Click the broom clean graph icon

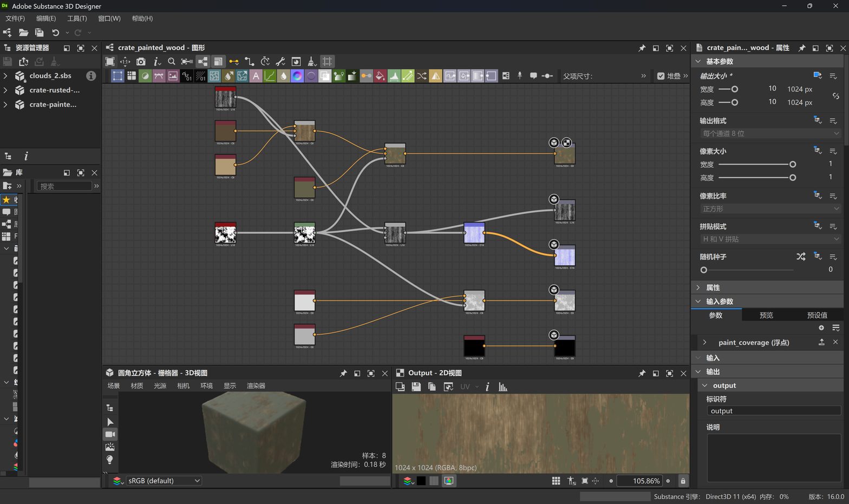pos(311,62)
